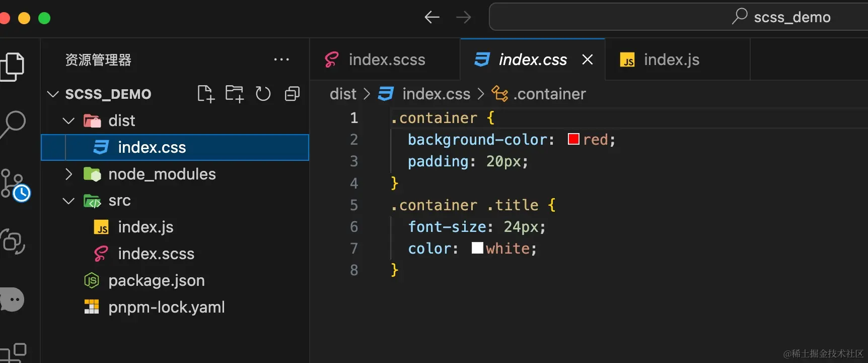The image size is (868, 363).
Task: Open explorer more actions ellipsis menu
Action: [281, 59]
